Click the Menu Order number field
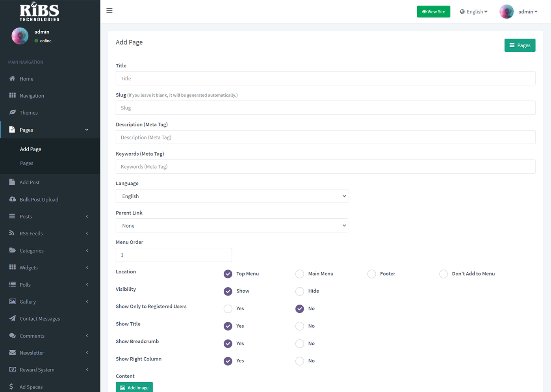Image resolution: width=551 pixels, height=392 pixels. [x=174, y=255]
